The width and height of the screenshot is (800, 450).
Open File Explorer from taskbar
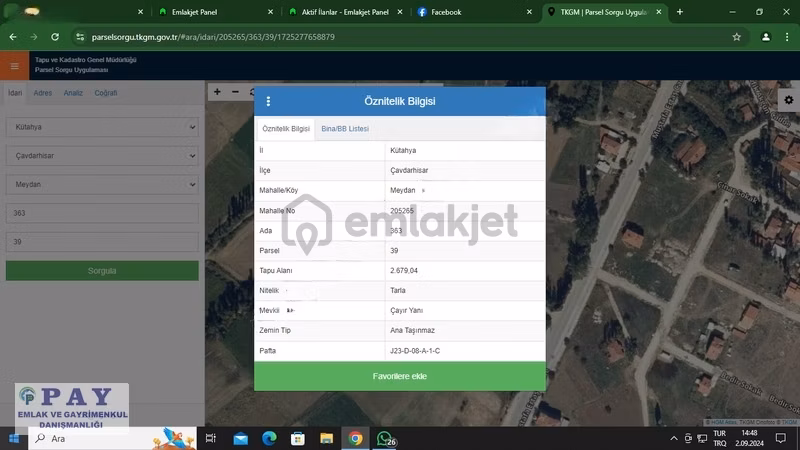(326, 438)
